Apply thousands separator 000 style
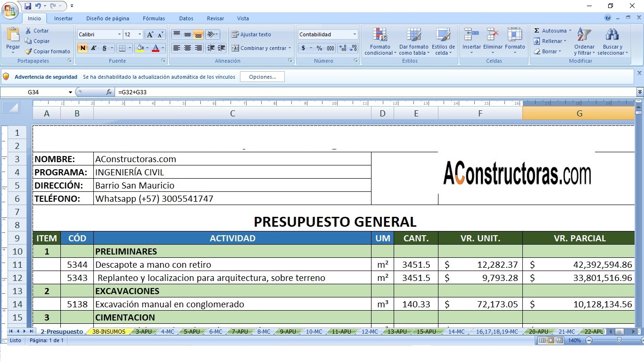644x362 pixels. tap(330, 48)
